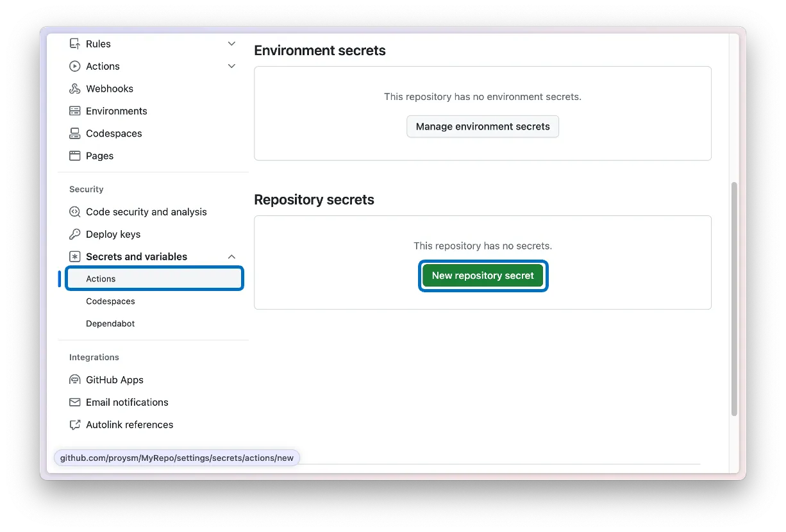Go to Pages settings

(x=99, y=156)
